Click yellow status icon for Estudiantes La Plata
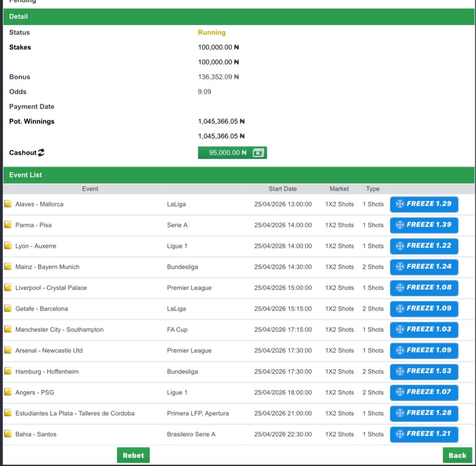 tap(8, 413)
